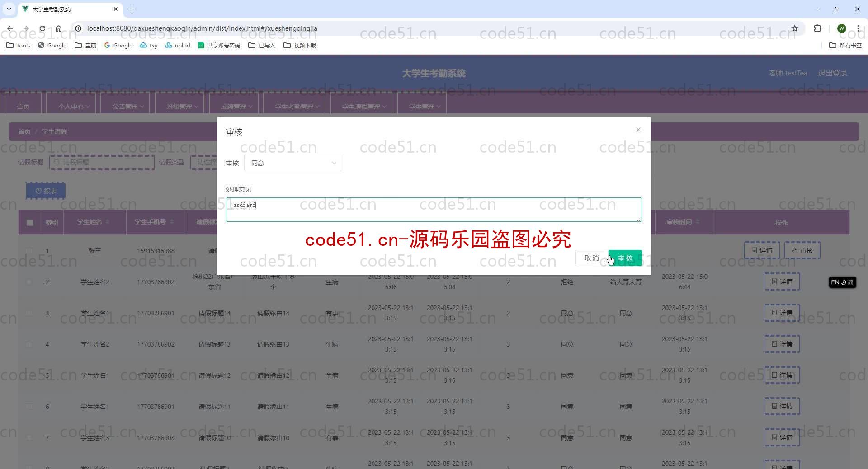Bookmark this page with the star icon
Screen dimensions: 868x469
coord(794,28)
